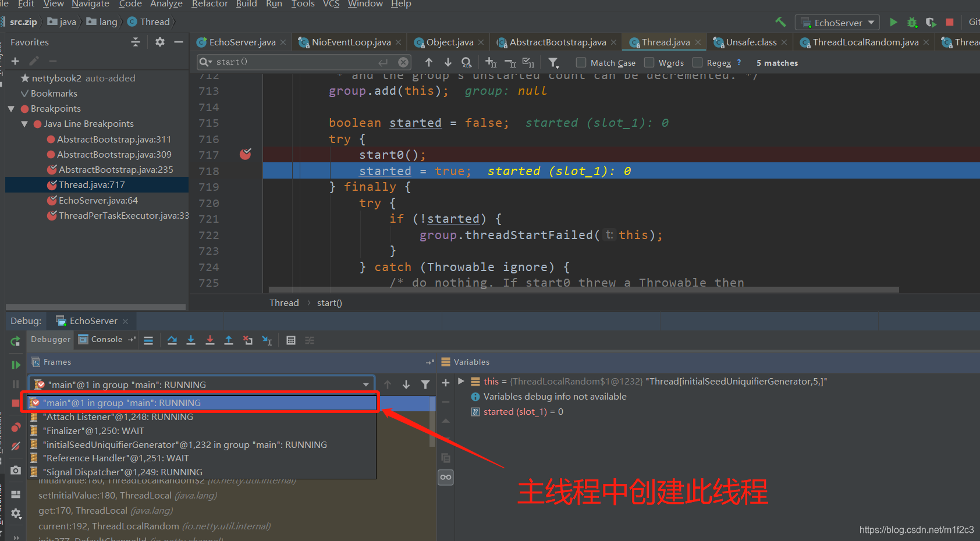Select setInitialValue:180 stack frame
980x541 pixels.
127,496
